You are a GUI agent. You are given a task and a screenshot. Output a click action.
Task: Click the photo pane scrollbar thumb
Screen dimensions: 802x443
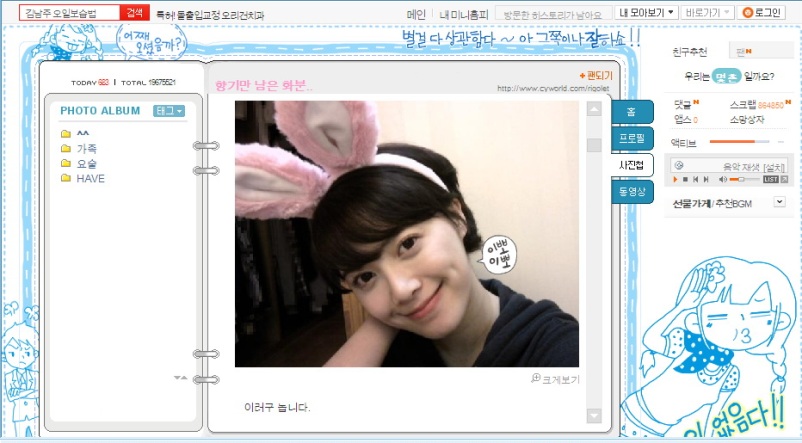pyautogui.click(x=594, y=145)
